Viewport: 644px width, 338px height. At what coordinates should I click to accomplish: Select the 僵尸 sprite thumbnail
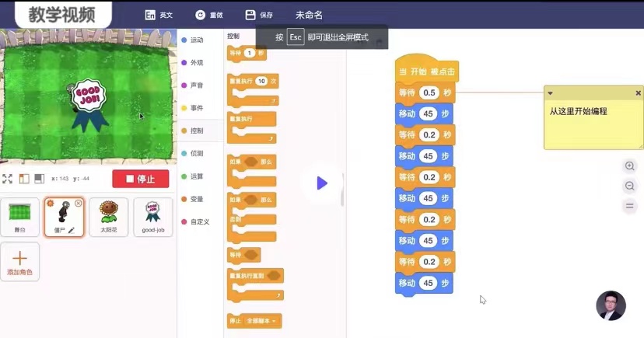(64, 217)
